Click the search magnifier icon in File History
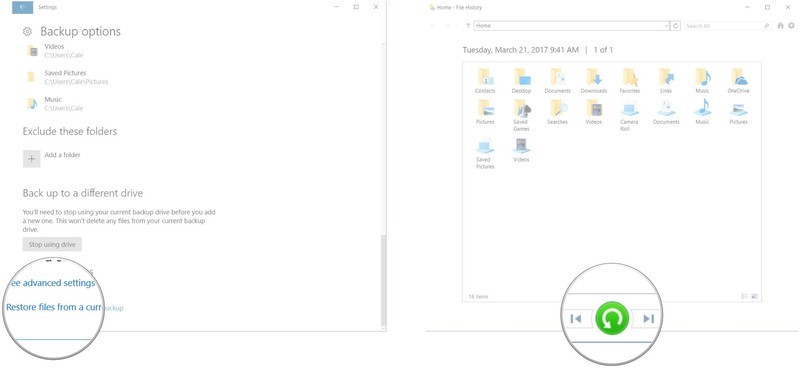 (766, 26)
